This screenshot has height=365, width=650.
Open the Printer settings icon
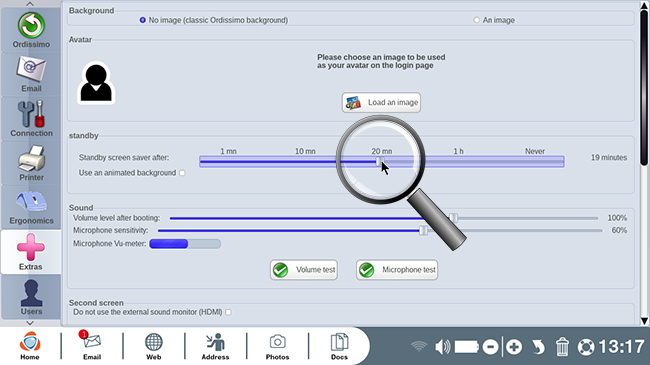click(32, 158)
